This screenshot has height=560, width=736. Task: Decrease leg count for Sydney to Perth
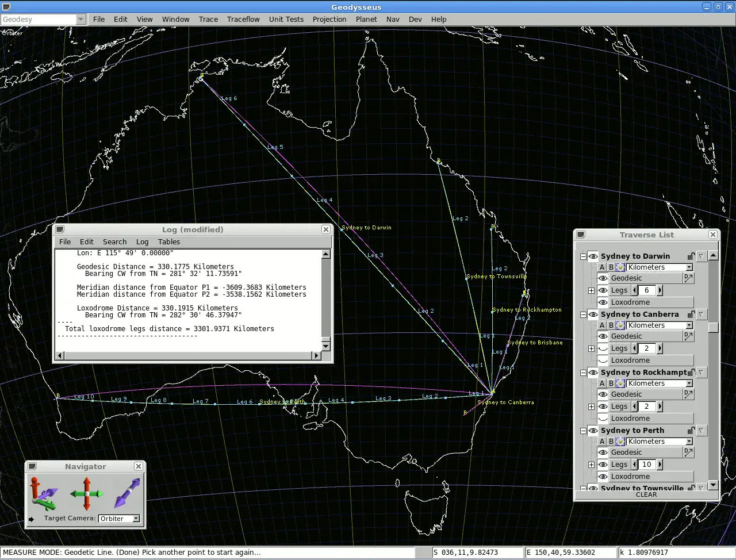tap(635, 465)
